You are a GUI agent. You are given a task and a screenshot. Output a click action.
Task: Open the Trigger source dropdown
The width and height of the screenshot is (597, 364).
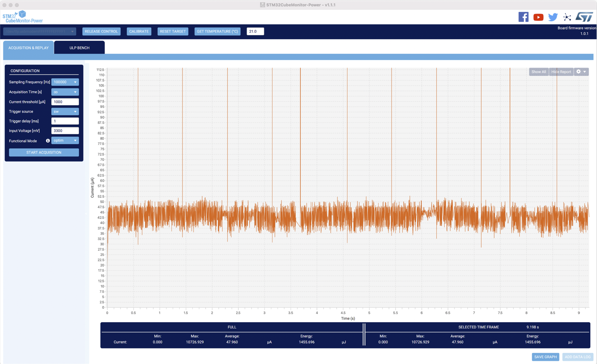pos(65,112)
